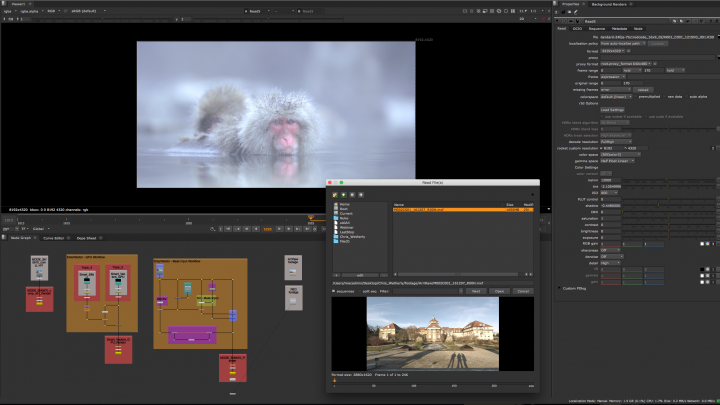Click the Cancel button in Read File(s)
The width and height of the screenshot is (720, 405).
click(x=523, y=291)
